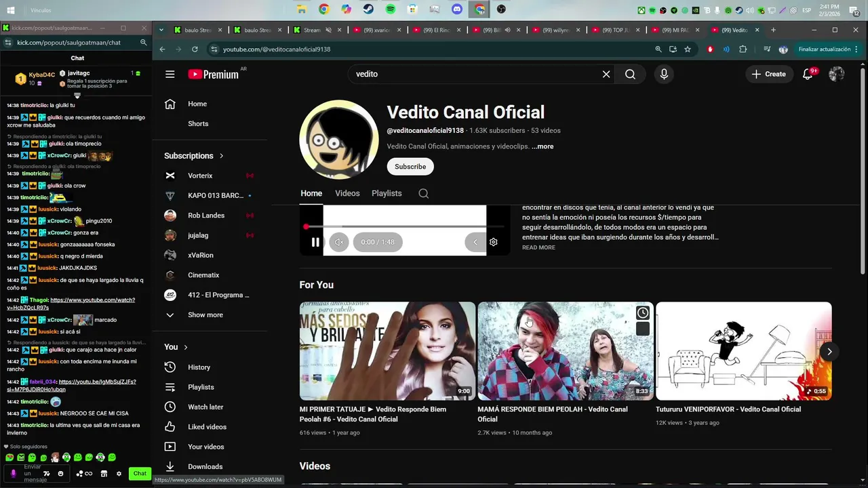Play Tutururu VENIPORFAVOR video thumbnail
This screenshot has height=488, width=868.
click(x=744, y=351)
